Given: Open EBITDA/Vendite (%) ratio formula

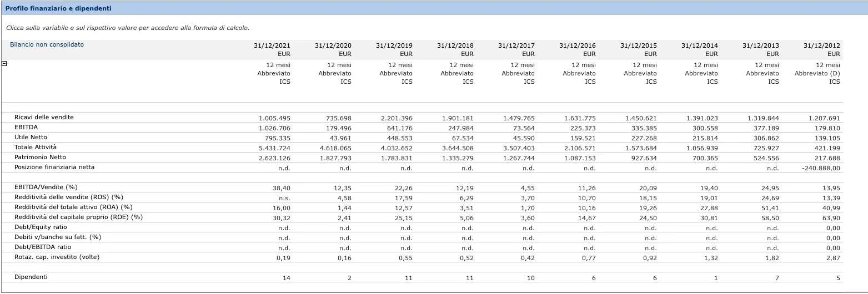Looking at the screenshot, I should [x=46, y=187].
